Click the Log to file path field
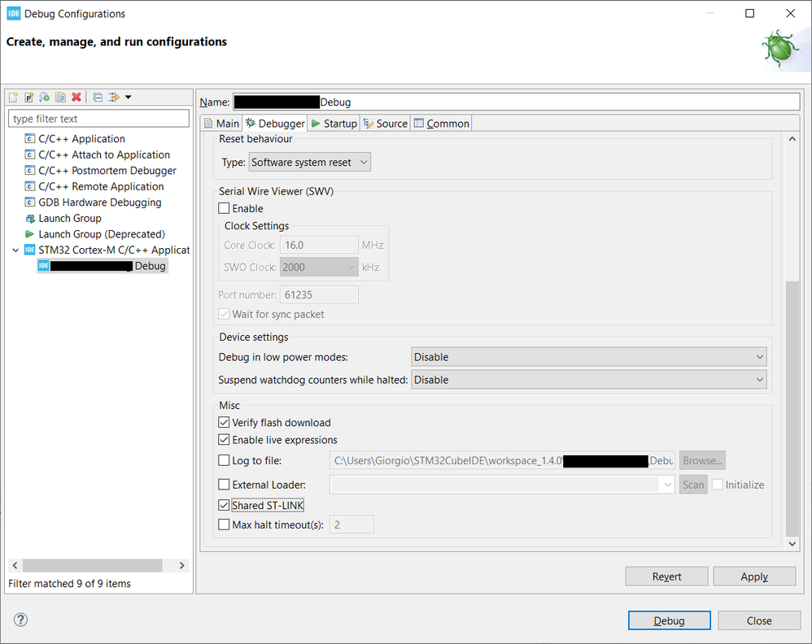This screenshot has height=644, width=812. tap(502, 460)
